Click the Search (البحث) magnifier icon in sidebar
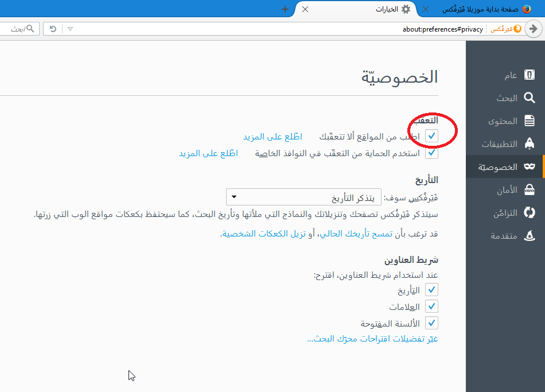The image size is (545, 392). click(530, 98)
